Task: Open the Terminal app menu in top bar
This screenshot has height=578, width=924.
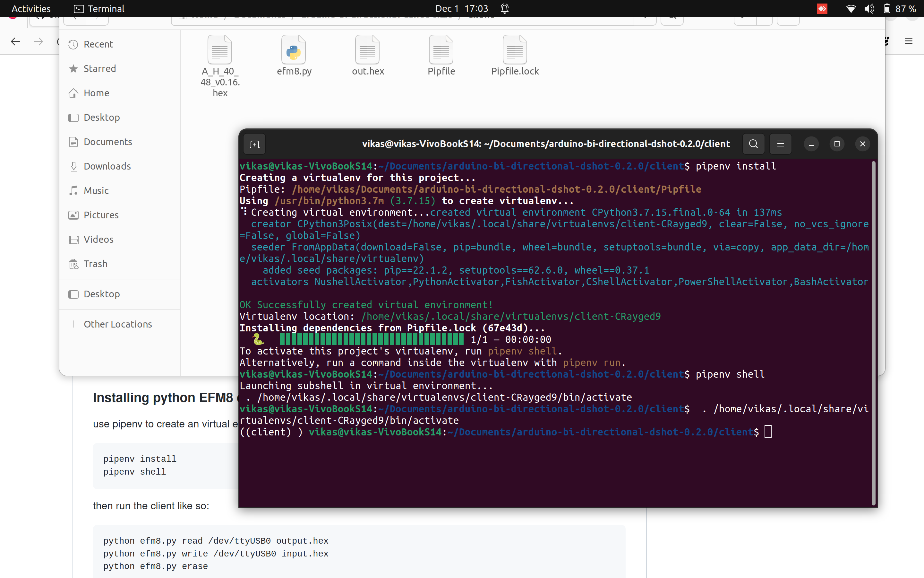Action: click(99, 8)
